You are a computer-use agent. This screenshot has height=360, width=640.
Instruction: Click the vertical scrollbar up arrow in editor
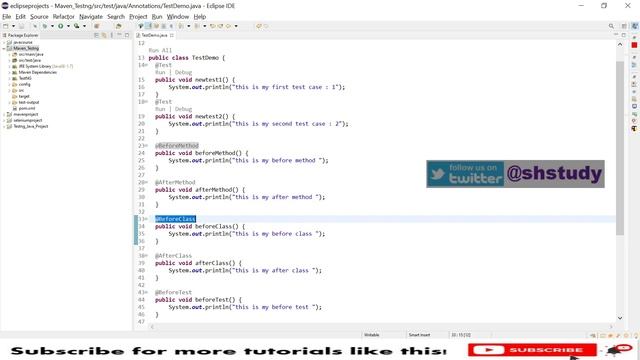click(x=620, y=44)
